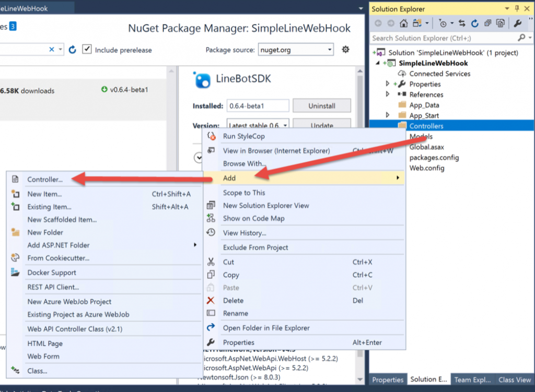Click the Home icon in Solution Explorer toolbar
This screenshot has height=392, width=535.
404,23
